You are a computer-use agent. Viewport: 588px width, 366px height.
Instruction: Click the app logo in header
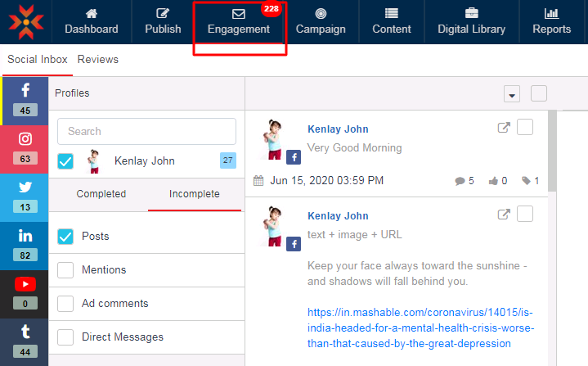[x=25, y=22]
